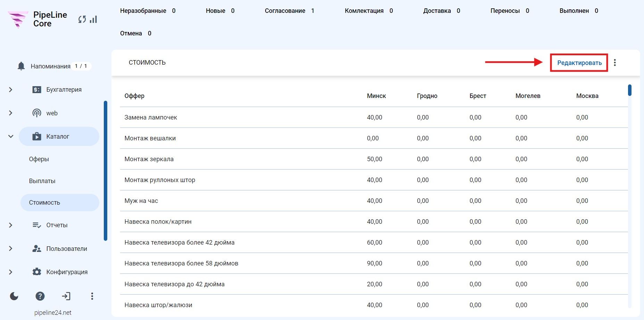Image resolution: width=644 pixels, height=320 pixels.
Task: Click the sidebar vertical scrollbar
Action: click(106, 171)
